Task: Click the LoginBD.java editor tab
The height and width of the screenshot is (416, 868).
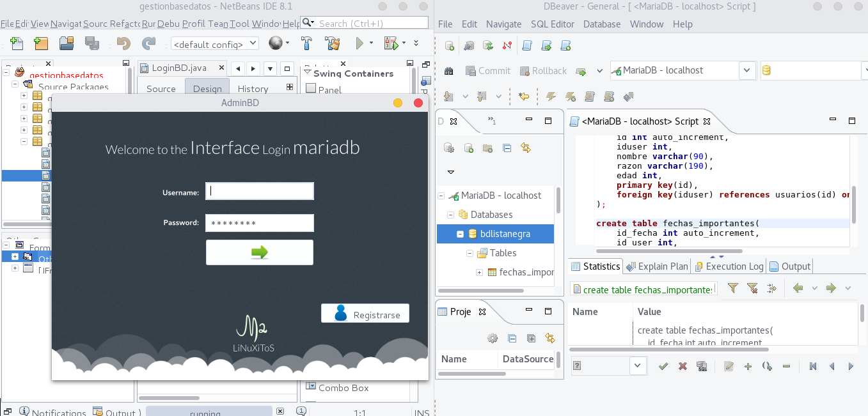Action: point(182,68)
